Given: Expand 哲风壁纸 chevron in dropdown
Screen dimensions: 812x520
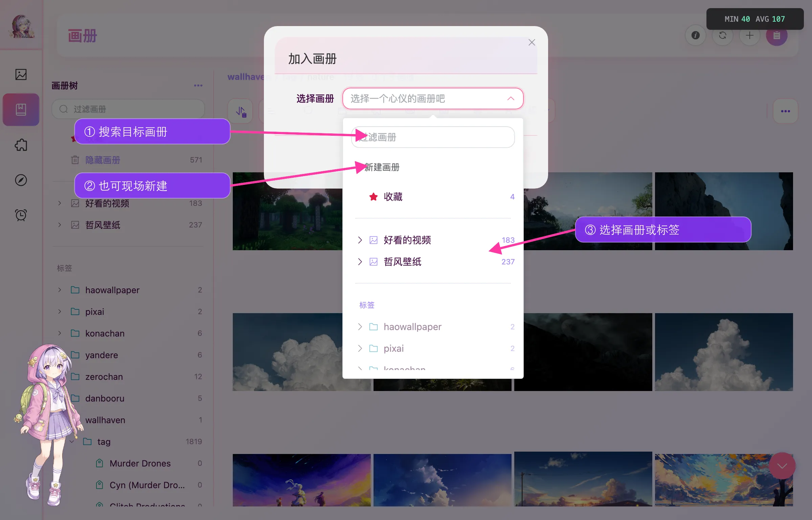Looking at the screenshot, I should tap(360, 262).
